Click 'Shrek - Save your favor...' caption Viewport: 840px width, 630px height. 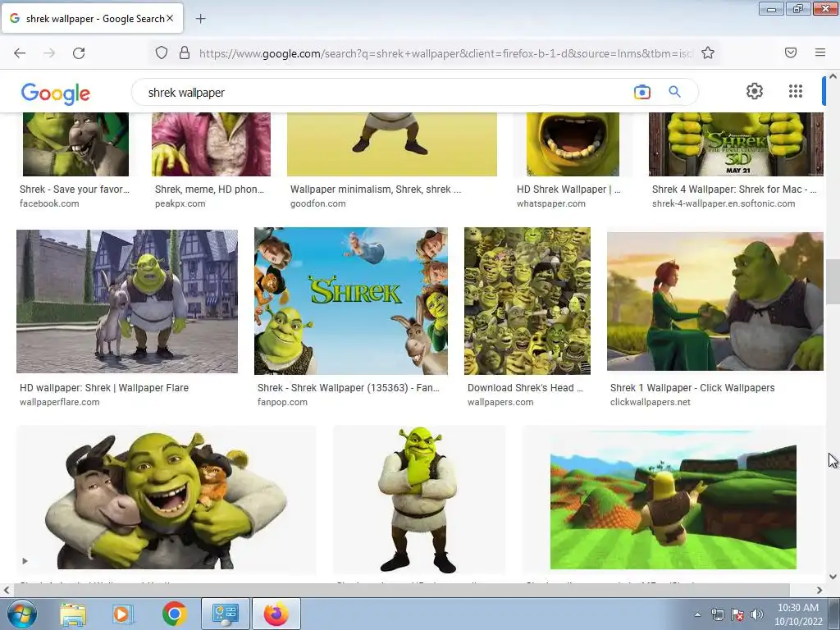click(75, 189)
